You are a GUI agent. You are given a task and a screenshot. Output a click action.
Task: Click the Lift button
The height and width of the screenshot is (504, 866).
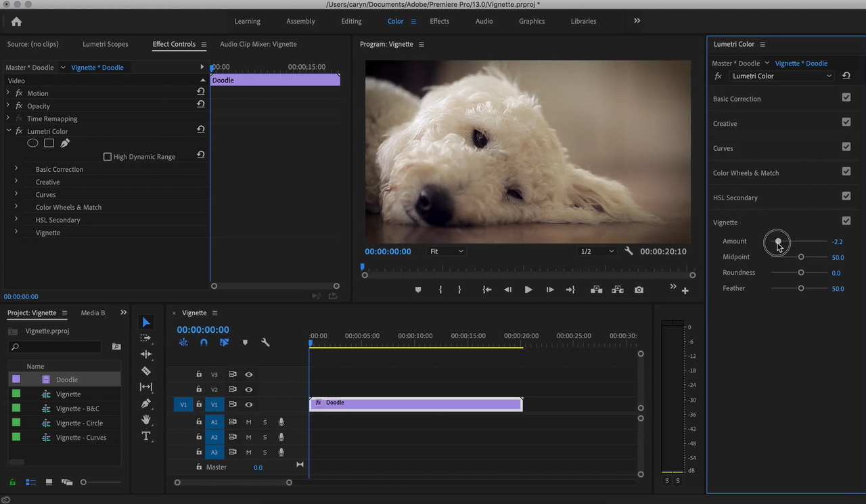tap(596, 290)
